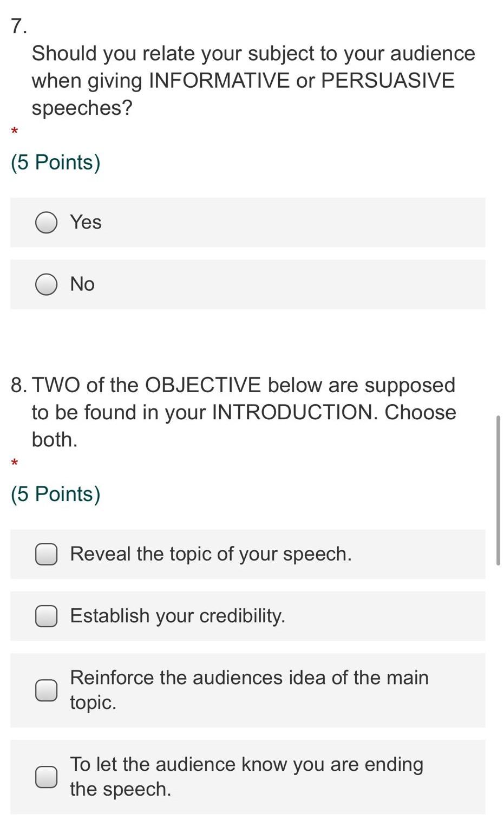Check the 'Reveal the topic of your speech' option

[47, 554]
